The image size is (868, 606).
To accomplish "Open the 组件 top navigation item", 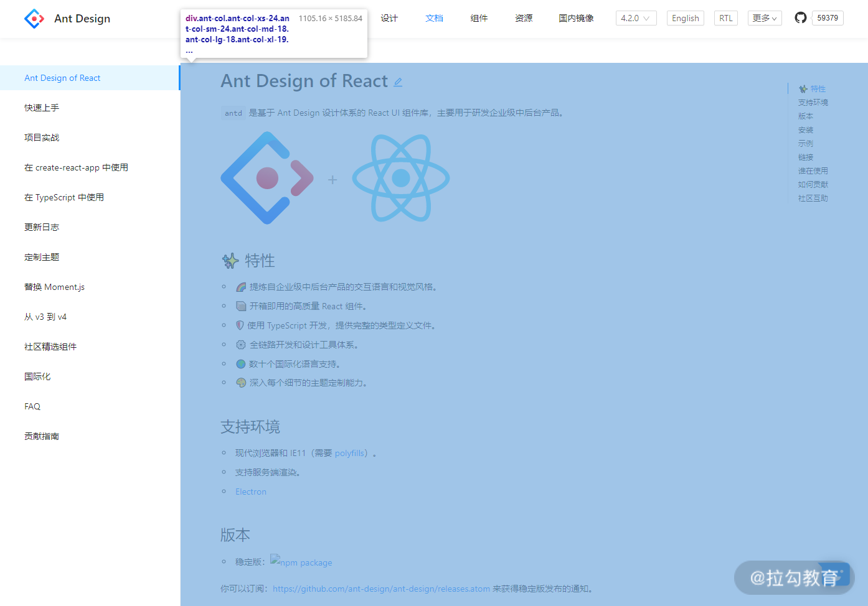I will tap(479, 18).
